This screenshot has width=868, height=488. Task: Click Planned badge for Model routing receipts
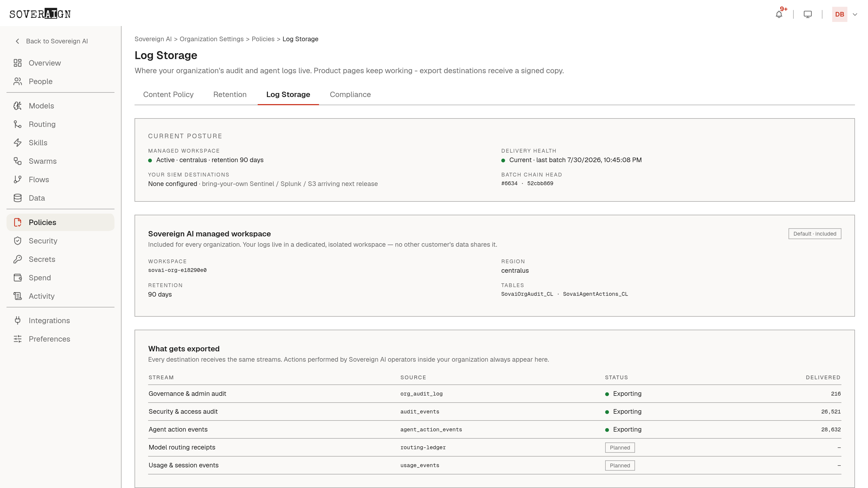(x=620, y=448)
